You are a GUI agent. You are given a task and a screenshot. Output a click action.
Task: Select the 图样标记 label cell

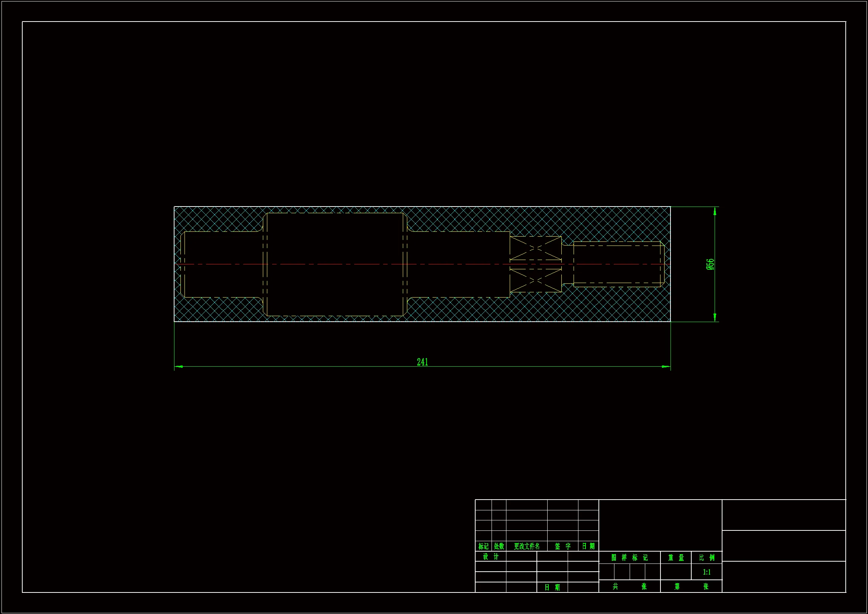click(629, 558)
